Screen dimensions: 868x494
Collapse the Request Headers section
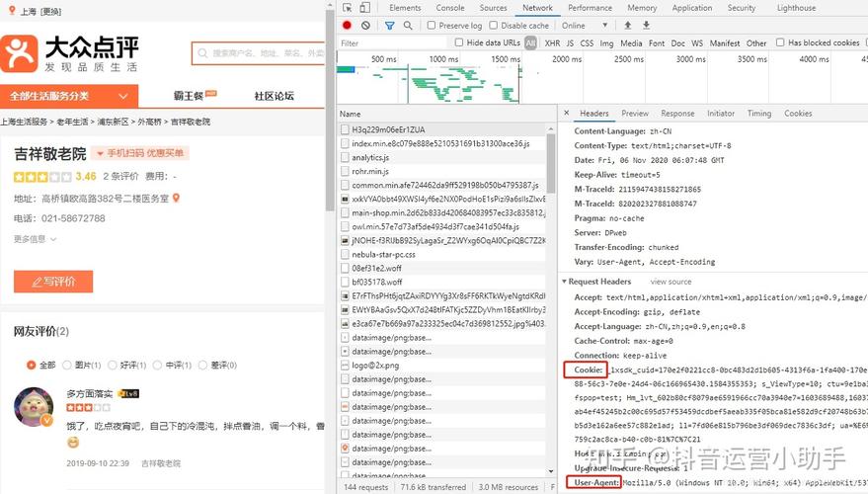click(x=564, y=282)
